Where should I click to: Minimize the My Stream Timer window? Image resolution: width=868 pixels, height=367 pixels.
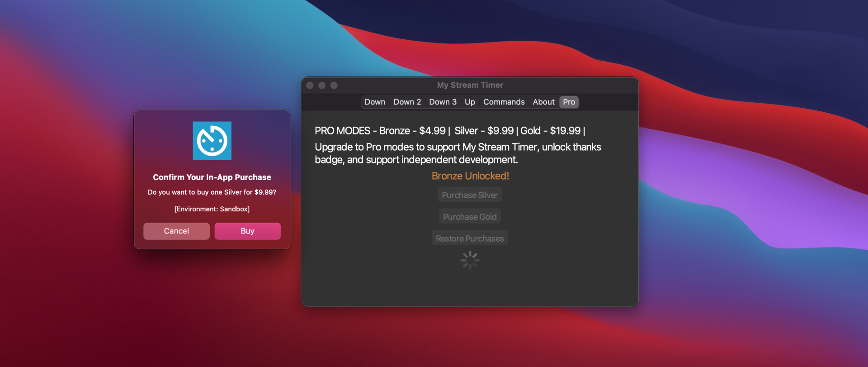click(x=322, y=85)
